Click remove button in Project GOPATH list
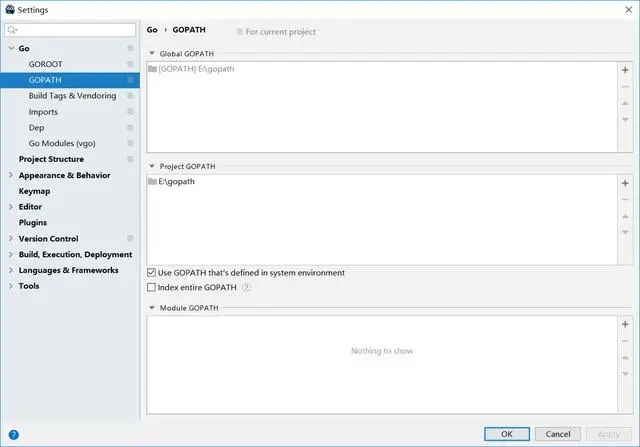Viewport: 640px width, 447px height. 625,200
